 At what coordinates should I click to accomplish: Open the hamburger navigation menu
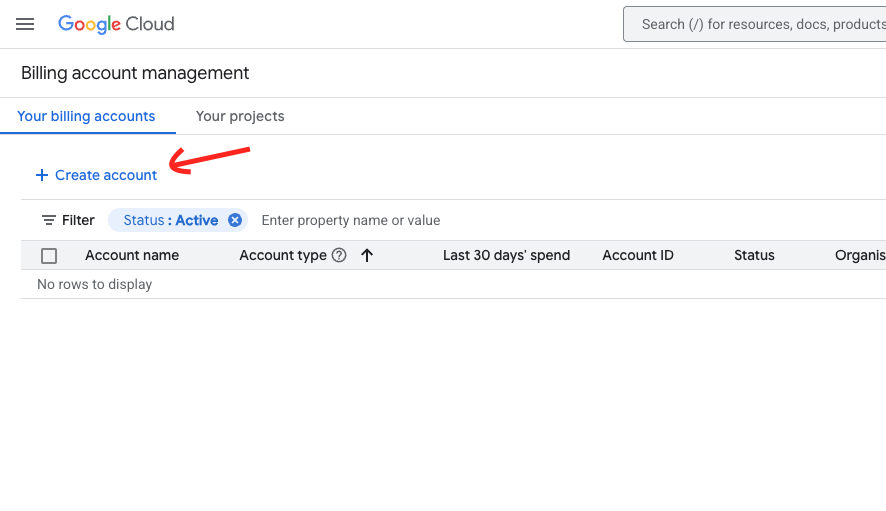click(x=25, y=24)
